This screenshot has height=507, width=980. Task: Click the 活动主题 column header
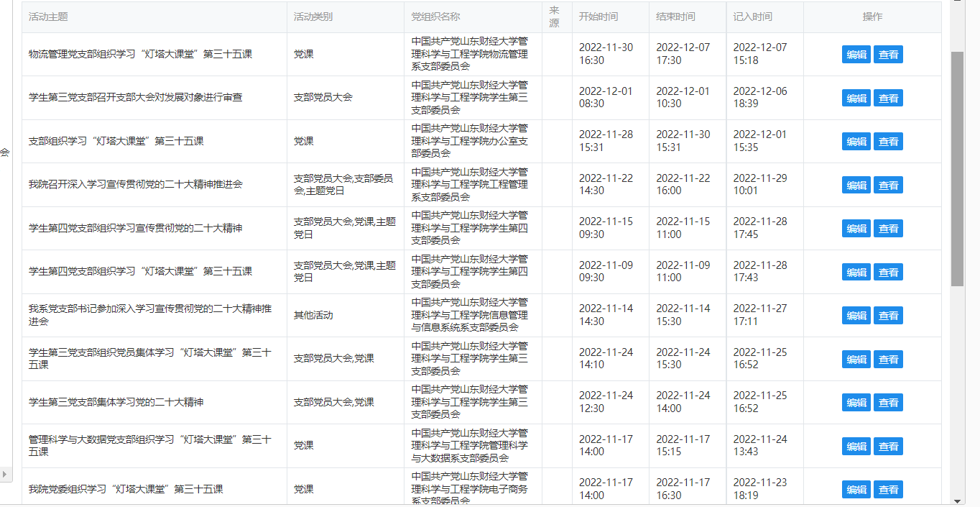click(x=48, y=17)
